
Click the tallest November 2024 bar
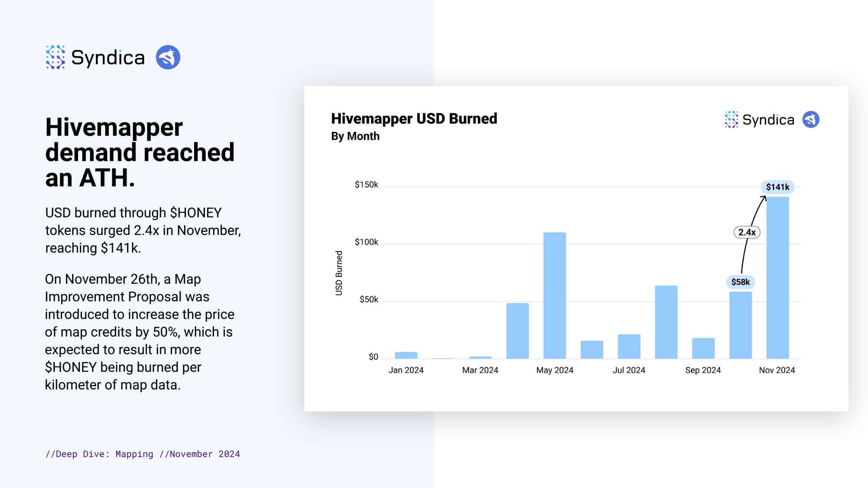(777, 278)
